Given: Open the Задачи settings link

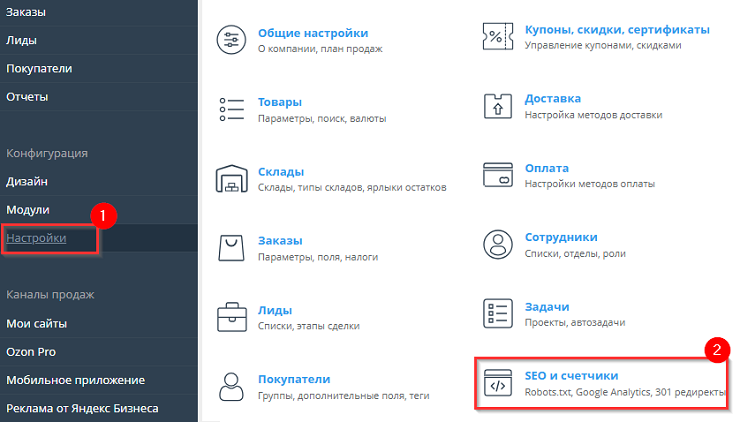Looking at the screenshot, I should point(547,307).
